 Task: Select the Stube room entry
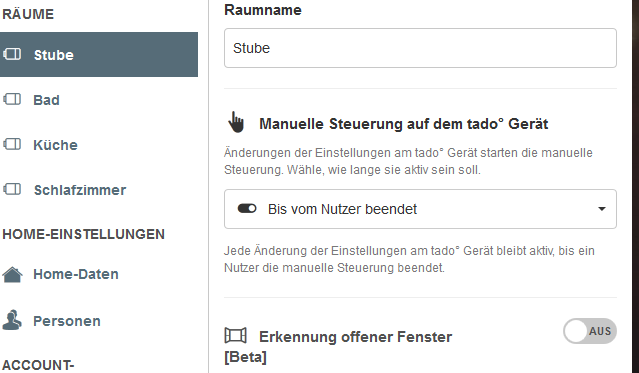[99, 55]
